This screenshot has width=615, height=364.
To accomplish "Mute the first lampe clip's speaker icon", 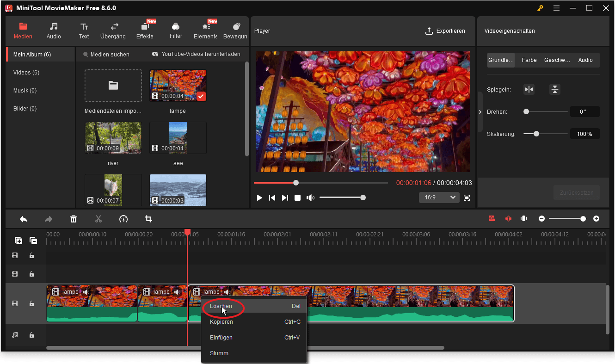I will click(x=86, y=291).
